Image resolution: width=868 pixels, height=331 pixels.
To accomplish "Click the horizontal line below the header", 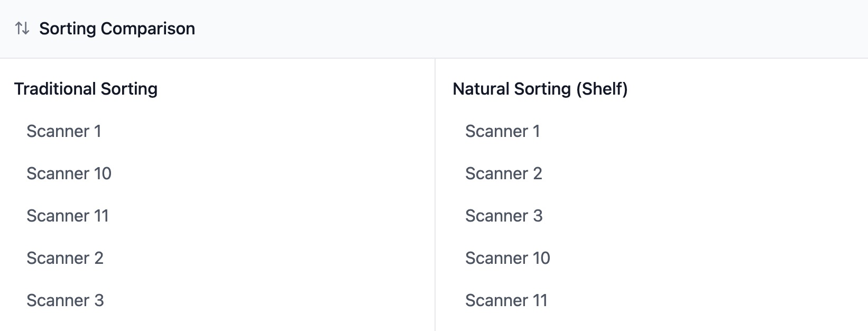I will coord(434,58).
